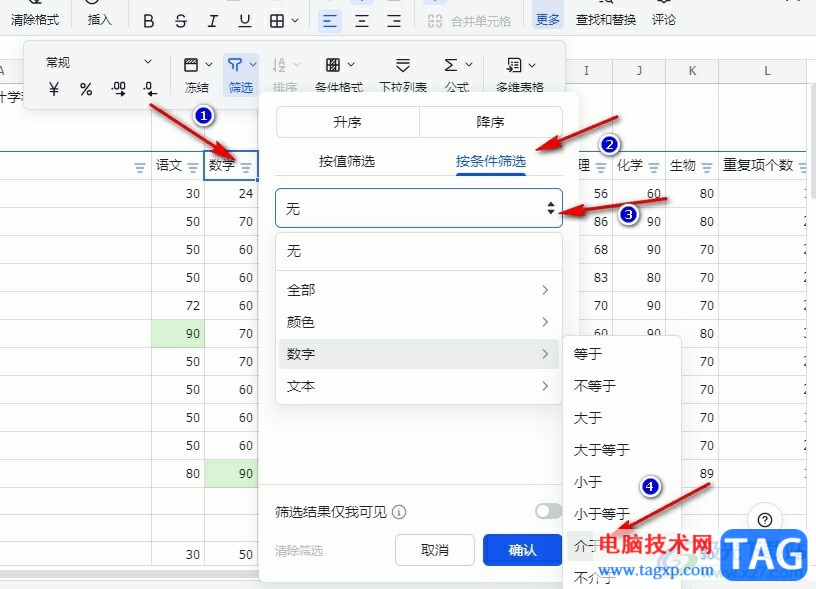Expand borders options arrow
This screenshot has width=816, height=589.
tap(295, 21)
